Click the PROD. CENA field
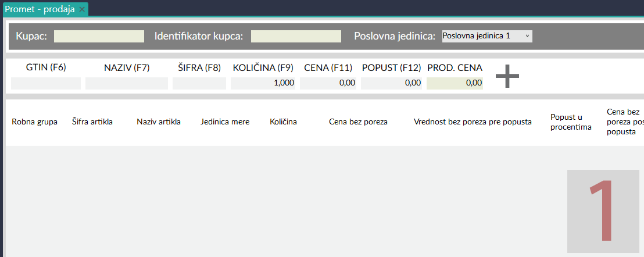Viewport: 644px width, 257px height. coord(455,83)
